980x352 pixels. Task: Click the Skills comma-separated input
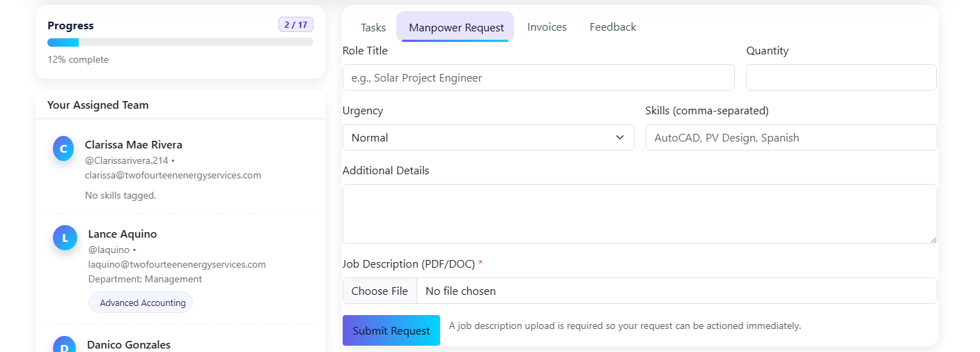pos(791,137)
